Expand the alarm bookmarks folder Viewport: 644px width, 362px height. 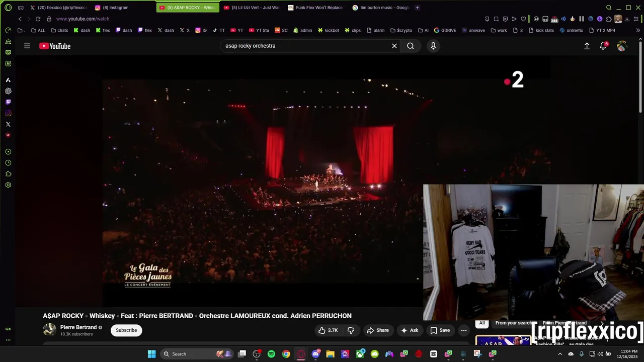coord(375,30)
